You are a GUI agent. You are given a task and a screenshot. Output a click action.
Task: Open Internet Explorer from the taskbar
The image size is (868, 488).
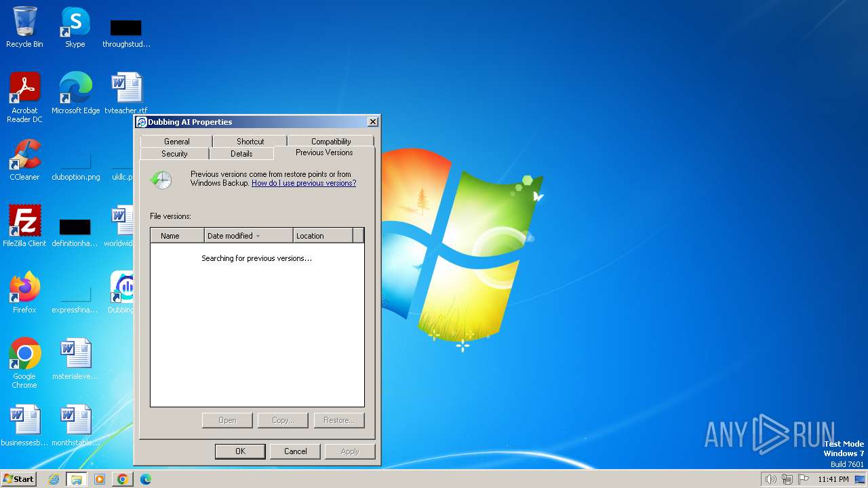point(54,479)
